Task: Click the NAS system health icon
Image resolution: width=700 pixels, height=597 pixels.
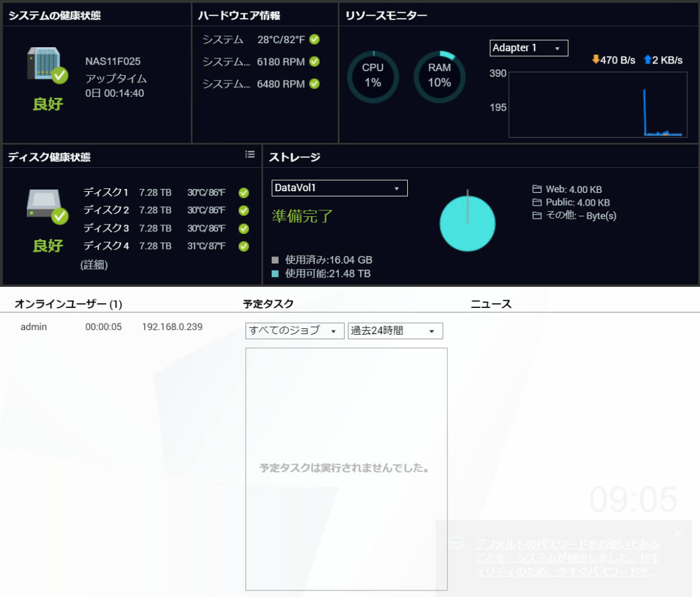Action: [x=47, y=65]
